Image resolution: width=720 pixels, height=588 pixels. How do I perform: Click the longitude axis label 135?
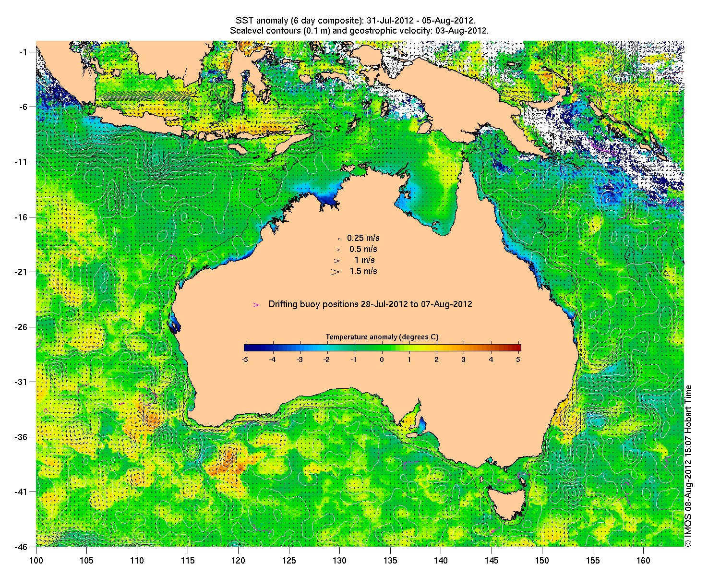(x=390, y=561)
